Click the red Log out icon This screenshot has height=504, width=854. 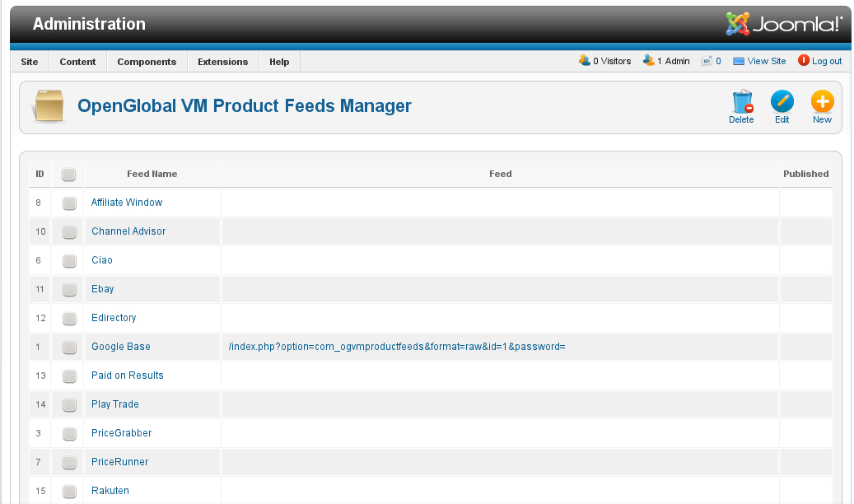[804, 60]
